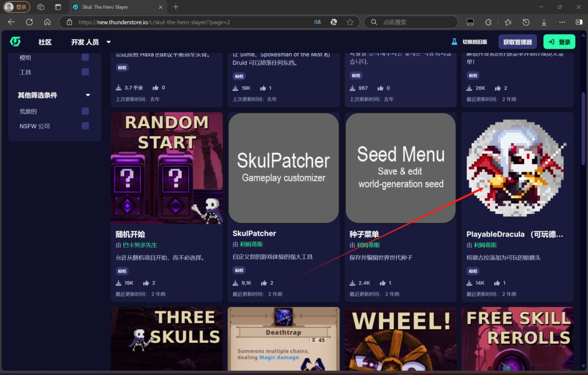Viewport: 588px width, 375px height.
Task: Go back using the browser back arrow
Action: [11, 22]
